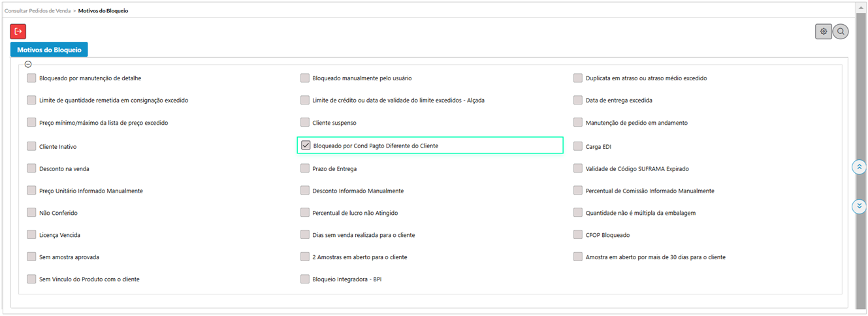Collapse the Motivos do Bloqueio section
Screen dimensions: 868x316
click(28, 64)
